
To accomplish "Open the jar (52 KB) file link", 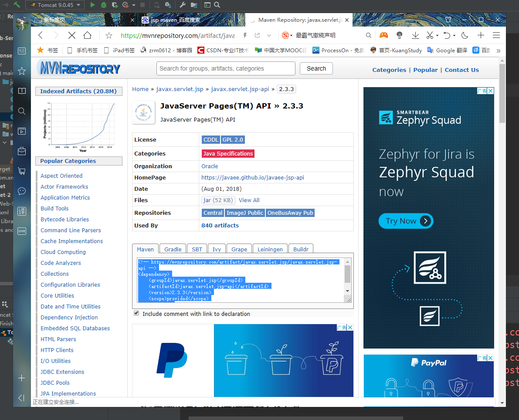I will 218,200.
